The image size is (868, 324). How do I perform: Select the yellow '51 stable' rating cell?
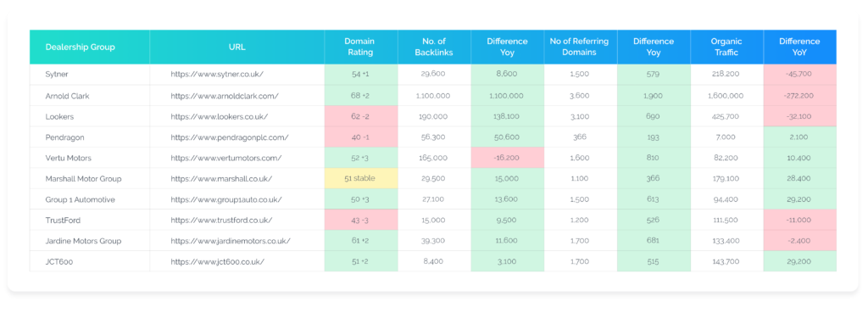click(361, 179)
